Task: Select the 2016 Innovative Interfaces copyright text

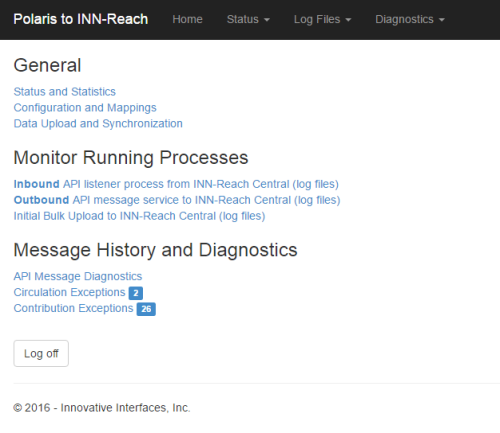Action: click(x=102, y=408)
